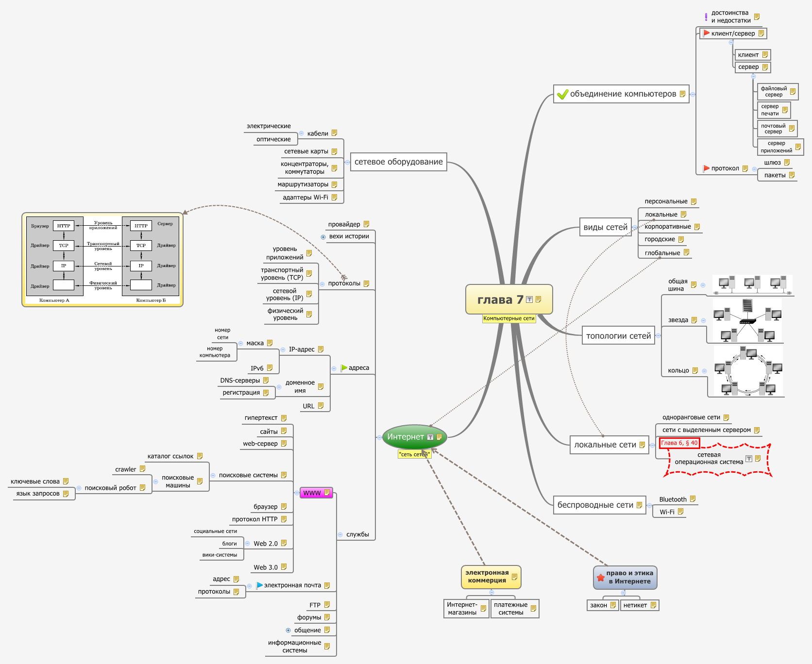The height and width of the screenshot is (664, 812).
Task: Click the red Глава 6, § 40 label
Action: pyautogui.click(x=679, y=443)
